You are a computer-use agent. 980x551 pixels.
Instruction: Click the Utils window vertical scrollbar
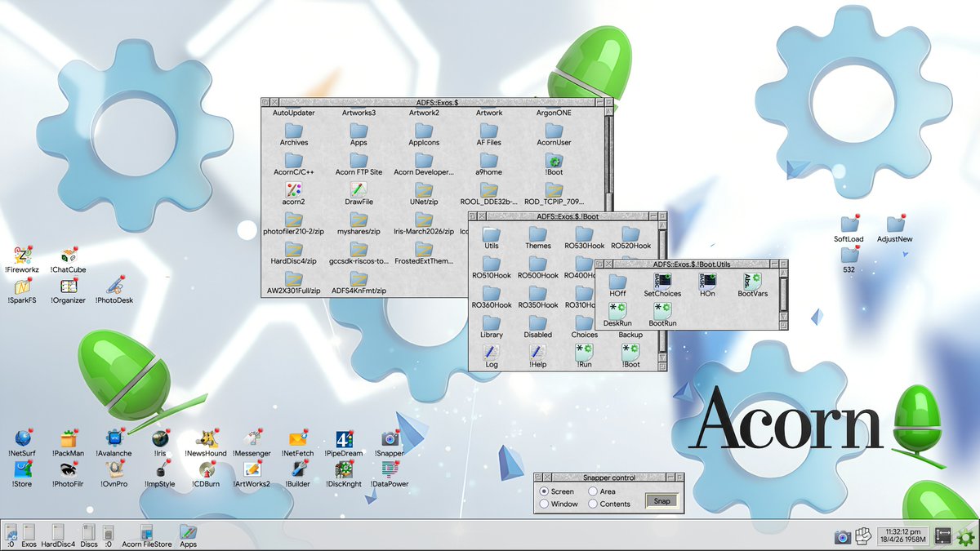784,295
